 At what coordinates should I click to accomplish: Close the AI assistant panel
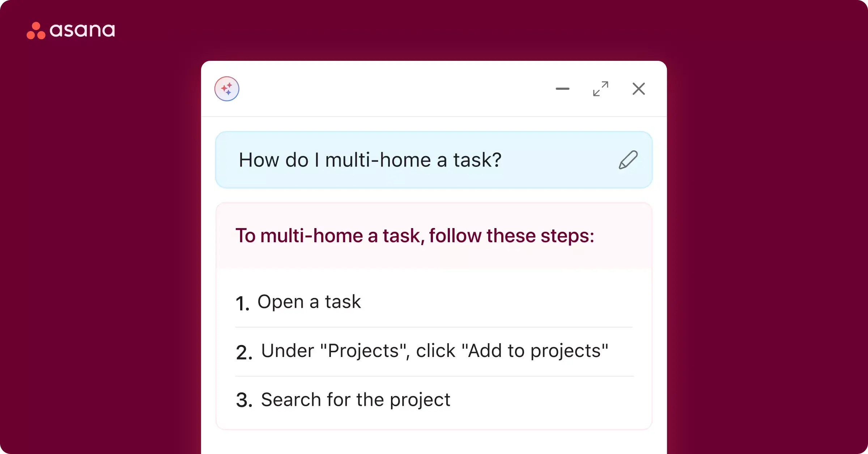coord(638,89)
